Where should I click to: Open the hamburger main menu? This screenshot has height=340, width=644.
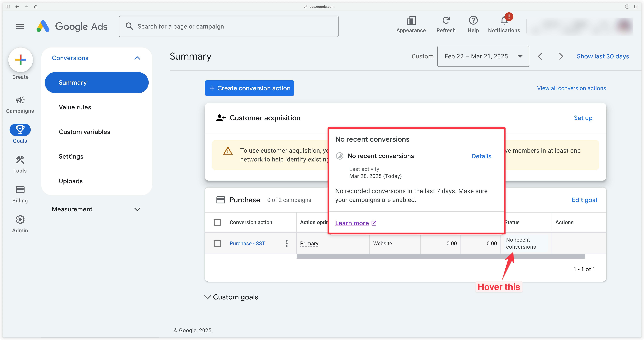click(x=20, y=27)
